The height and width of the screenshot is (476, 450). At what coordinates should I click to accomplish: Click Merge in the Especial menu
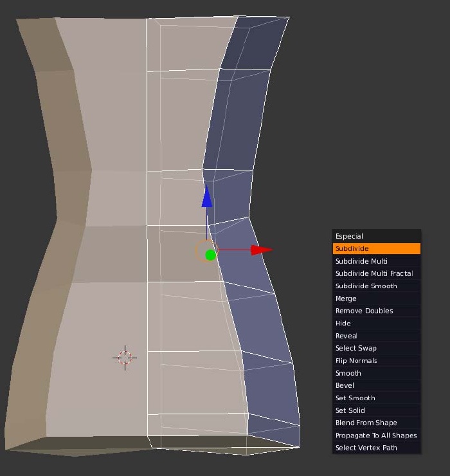(376, 298)
